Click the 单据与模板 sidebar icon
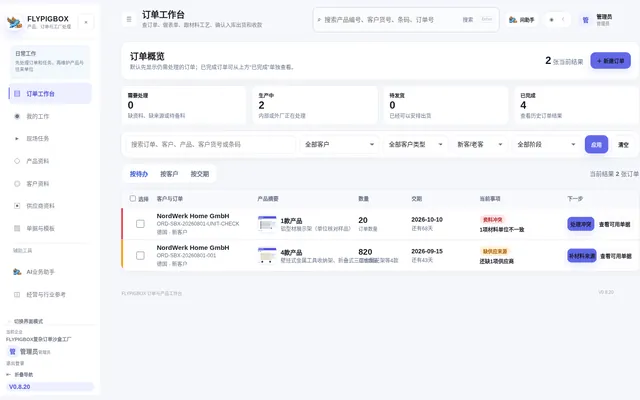640x400 pixels. (17, 228)
